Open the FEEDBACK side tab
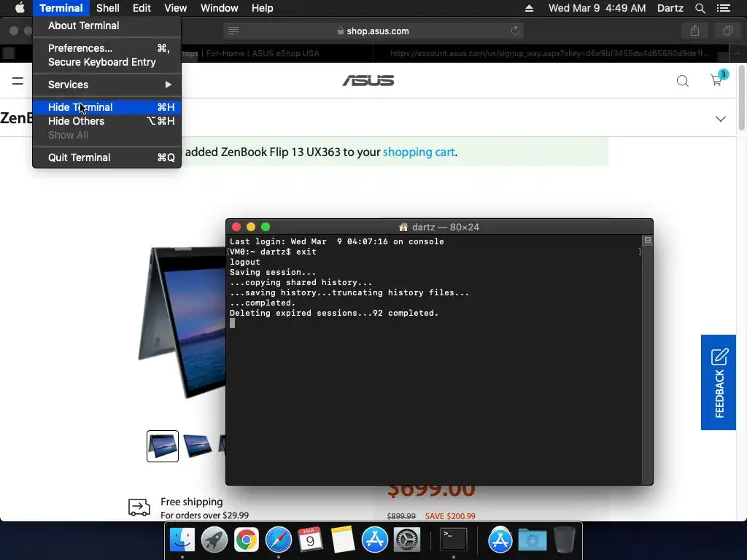Viewport: 747px width, 560px height. point(719,382)
